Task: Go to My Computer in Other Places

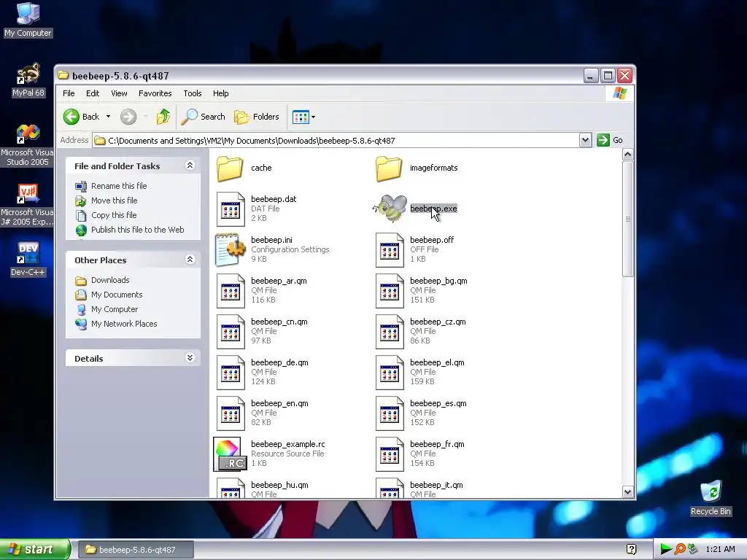Action: (115, 309)
